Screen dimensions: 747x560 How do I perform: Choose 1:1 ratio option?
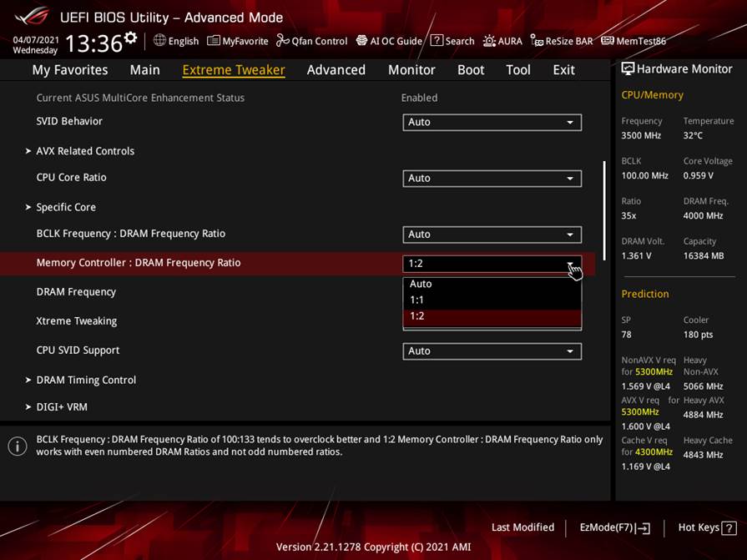[492, 300]
